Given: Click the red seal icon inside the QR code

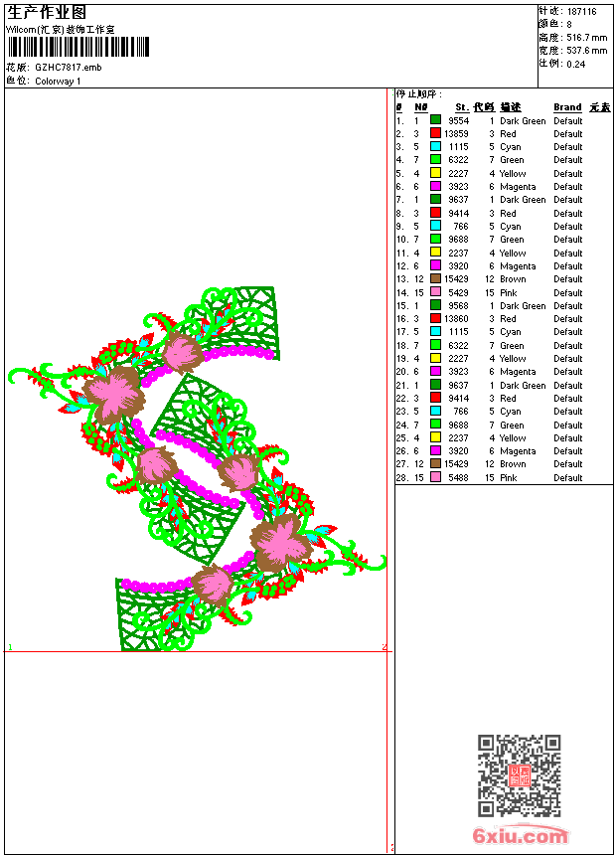Looking at the screenshot, I should pyautogui.click(x=520, y=775).
